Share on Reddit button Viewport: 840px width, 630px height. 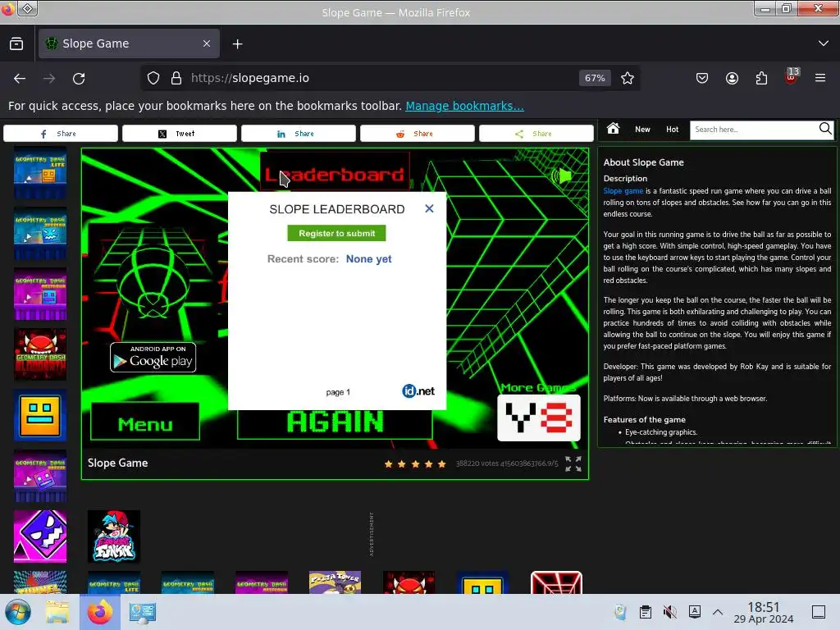coord(418,134)
